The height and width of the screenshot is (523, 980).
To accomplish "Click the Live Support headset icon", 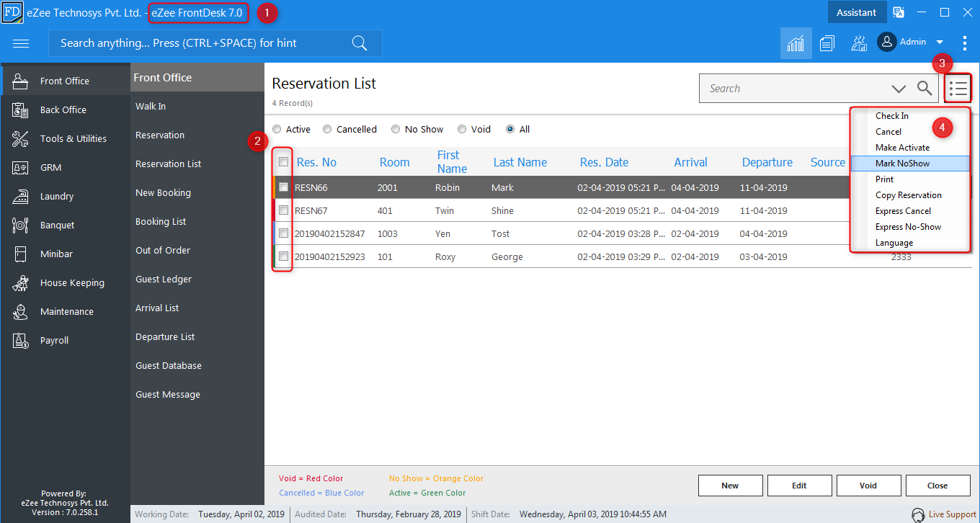I will [918, 514].
